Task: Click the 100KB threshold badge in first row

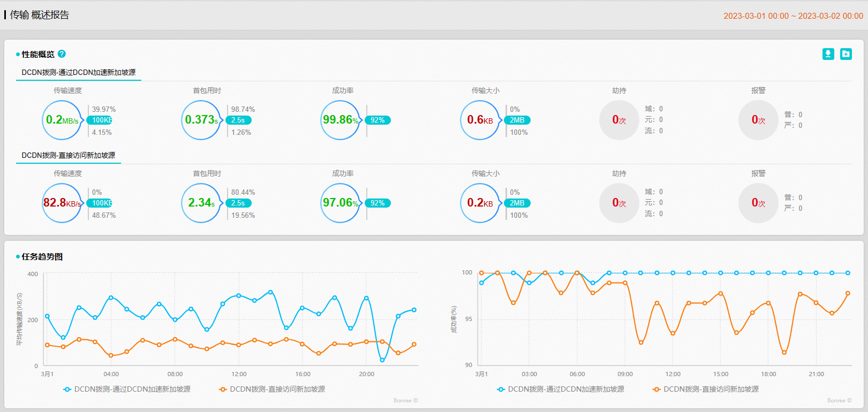Action: coord(101,120)
